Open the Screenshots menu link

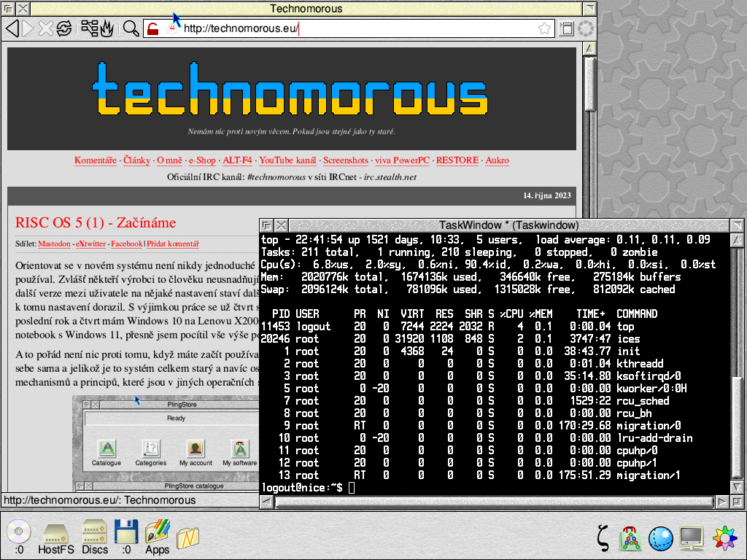point(346,160)
